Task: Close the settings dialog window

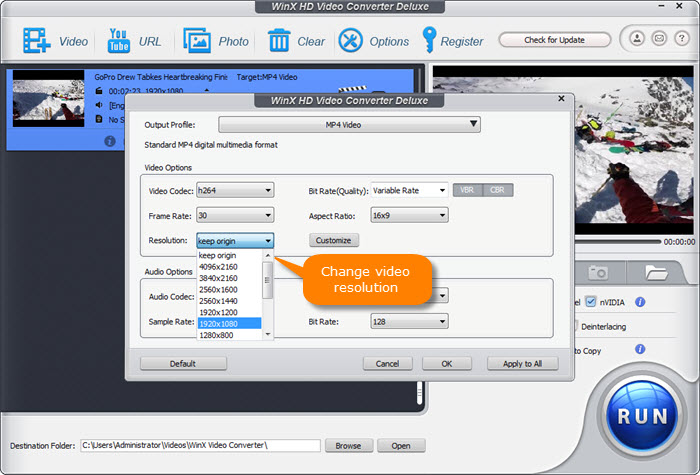Action: (x=562, y=99)
